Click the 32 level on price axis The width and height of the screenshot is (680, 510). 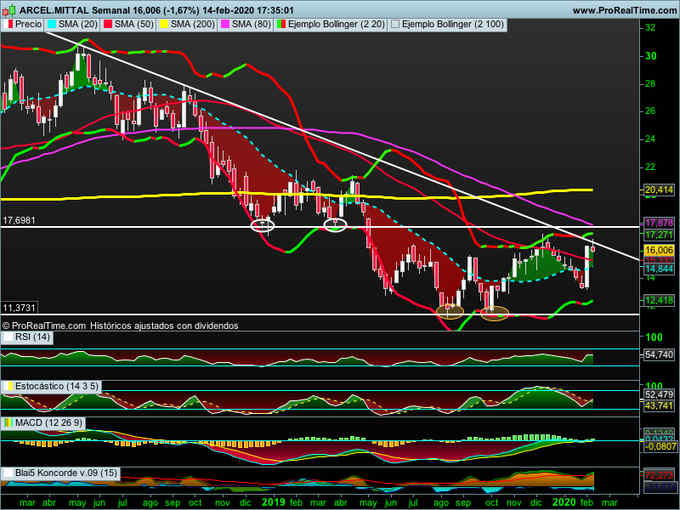point(651,28)
